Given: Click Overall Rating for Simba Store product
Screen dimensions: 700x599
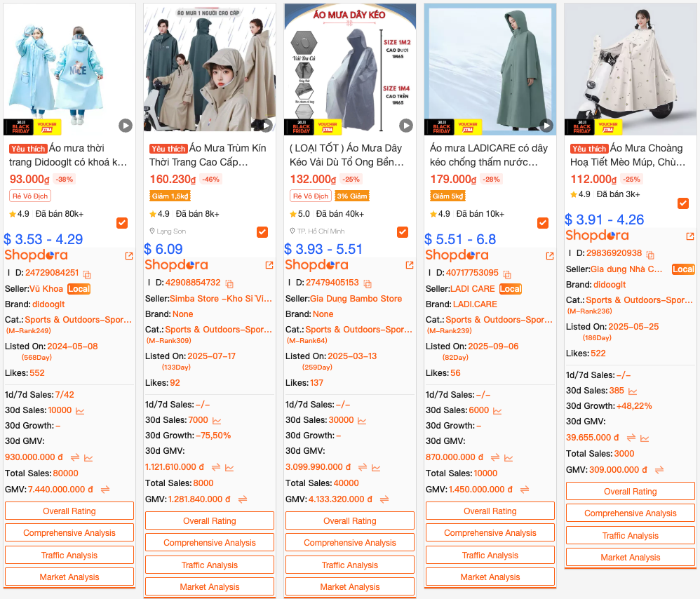Looking at the screenshot, I should (210, 521).
